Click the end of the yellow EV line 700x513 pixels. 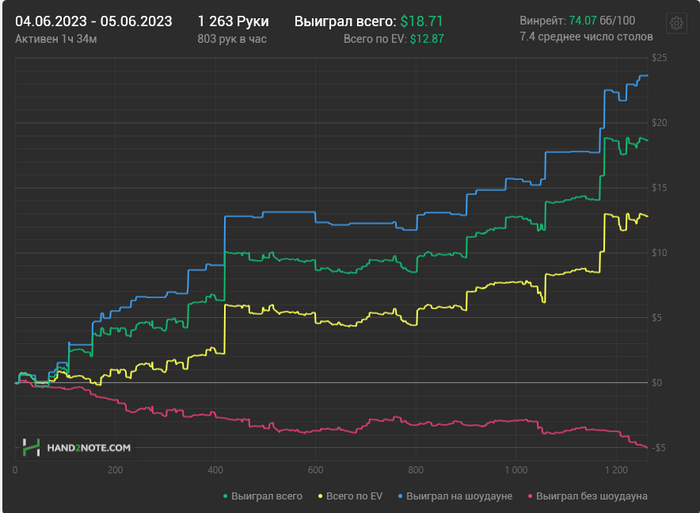(647, 217)
